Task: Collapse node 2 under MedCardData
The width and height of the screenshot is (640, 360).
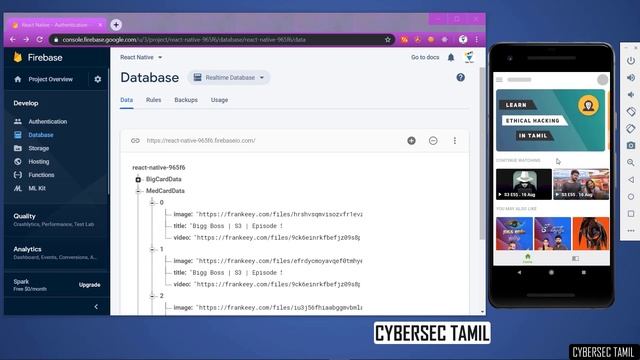Action: tap(152, 296)
